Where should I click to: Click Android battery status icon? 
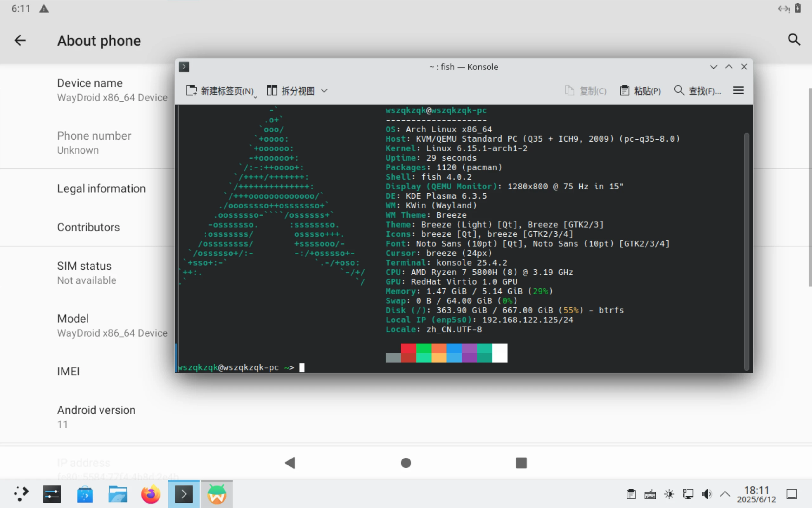pyautogui.click(x=798, y=8)
